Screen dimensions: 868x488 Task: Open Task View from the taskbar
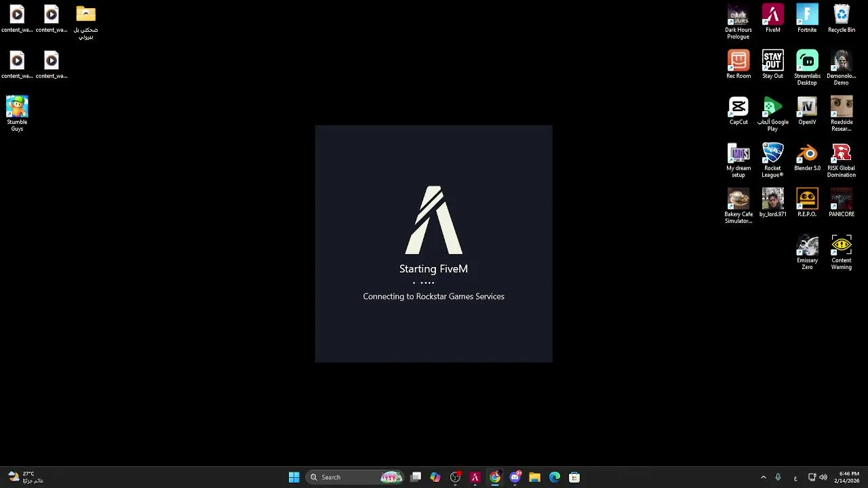point(416,477)
